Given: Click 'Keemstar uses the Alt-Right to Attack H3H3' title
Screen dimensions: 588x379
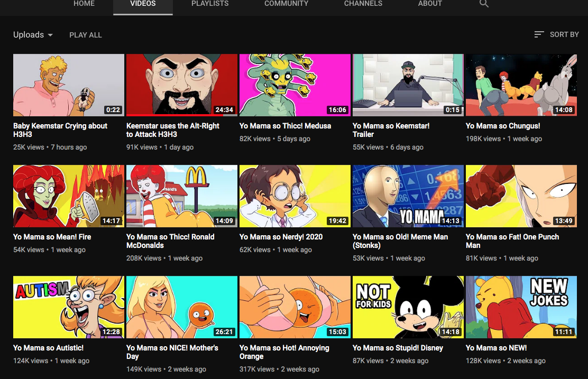Looking at the screenshot, I should click(173, 130).
